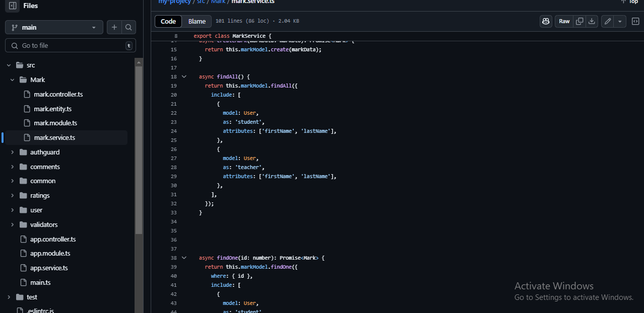Image resolution: width=644 pixels, height=313 pixels.
Task: Open src in the breadcrumb path
Action: pyautogui.click(x=201, y=2)
